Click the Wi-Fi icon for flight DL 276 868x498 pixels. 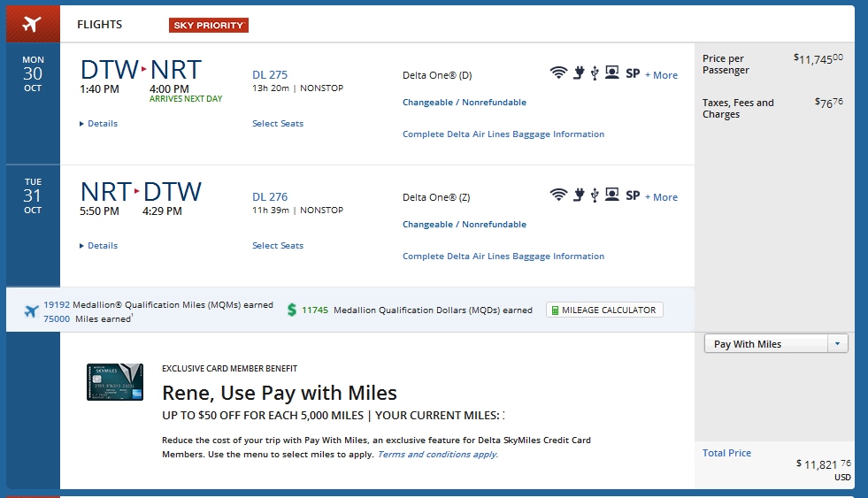tap(558, 195)
